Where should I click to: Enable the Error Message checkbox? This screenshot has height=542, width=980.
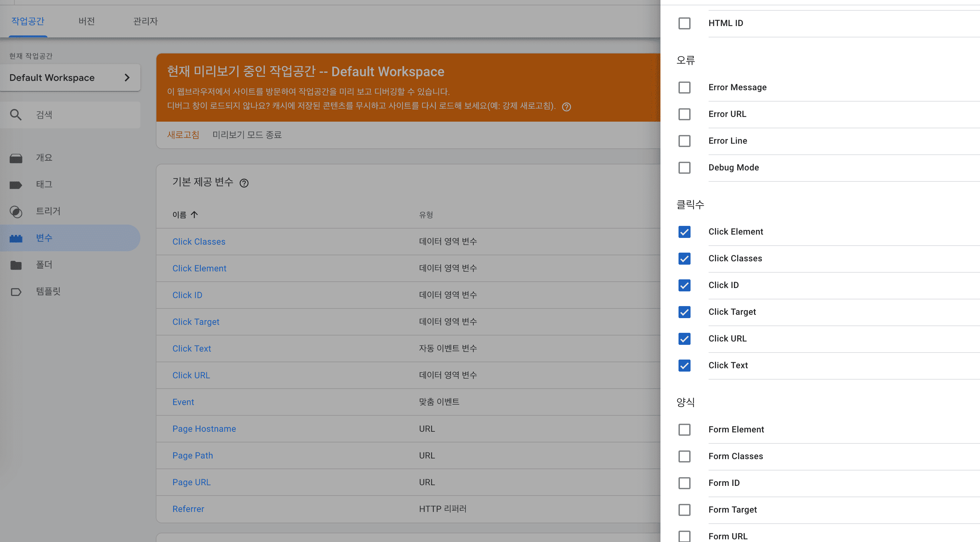(684, 88)
